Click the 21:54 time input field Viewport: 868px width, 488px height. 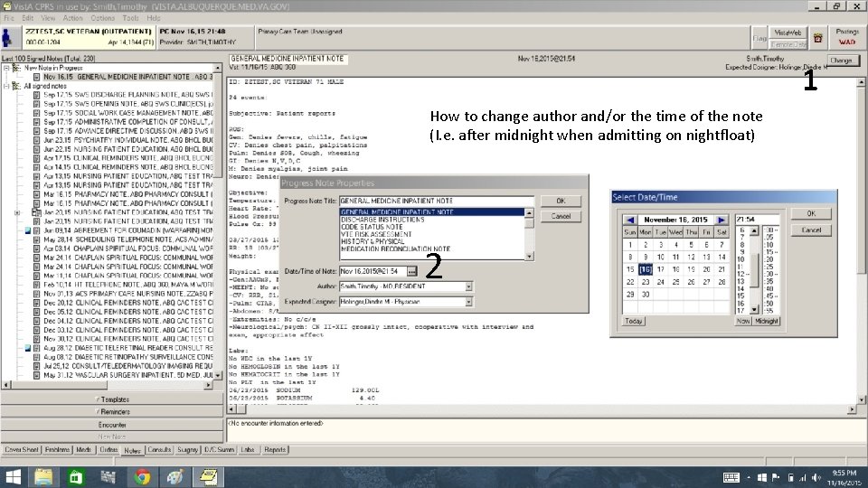(758, 220)
